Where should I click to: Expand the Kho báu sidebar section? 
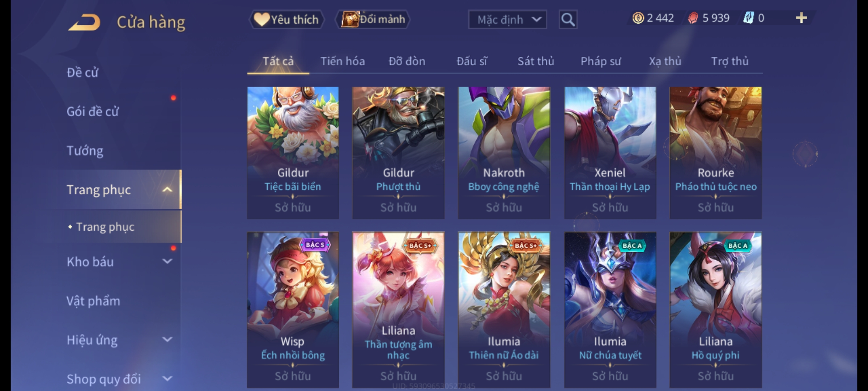click(167, 261)
